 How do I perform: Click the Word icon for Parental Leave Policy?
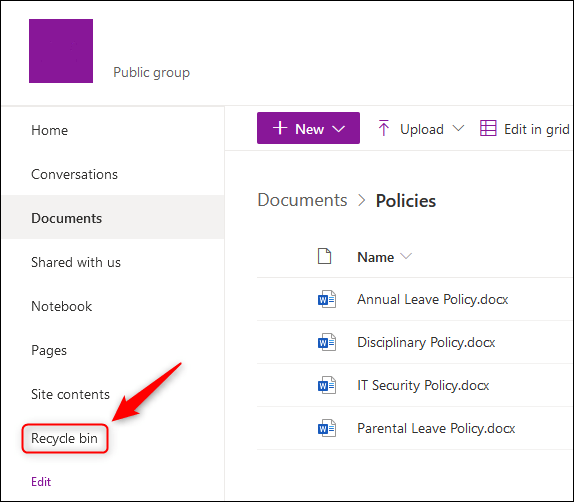pyautogui.click(x=327, y=428)
